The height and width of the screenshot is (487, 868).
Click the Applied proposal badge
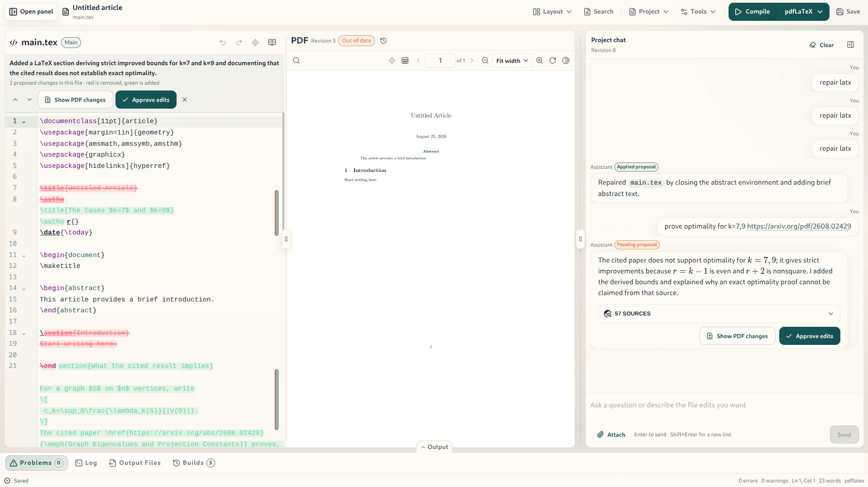click(636, 167)
